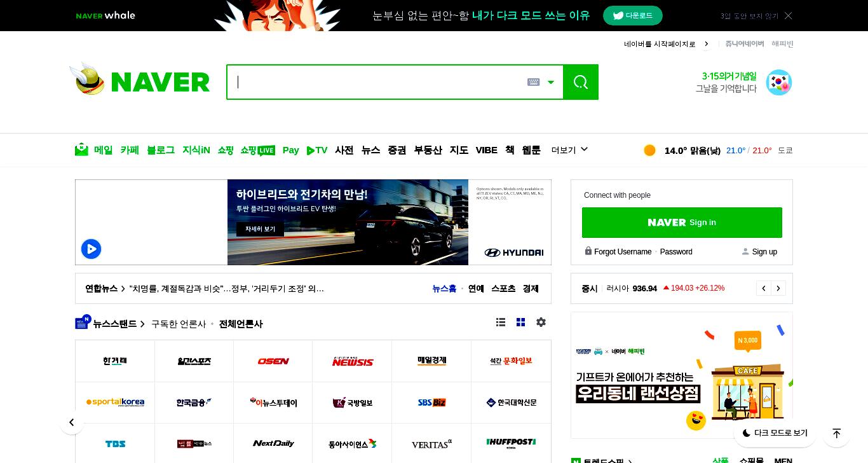Open 블로그 menu item
The image size is (868, 463).
tap(161, 150)
